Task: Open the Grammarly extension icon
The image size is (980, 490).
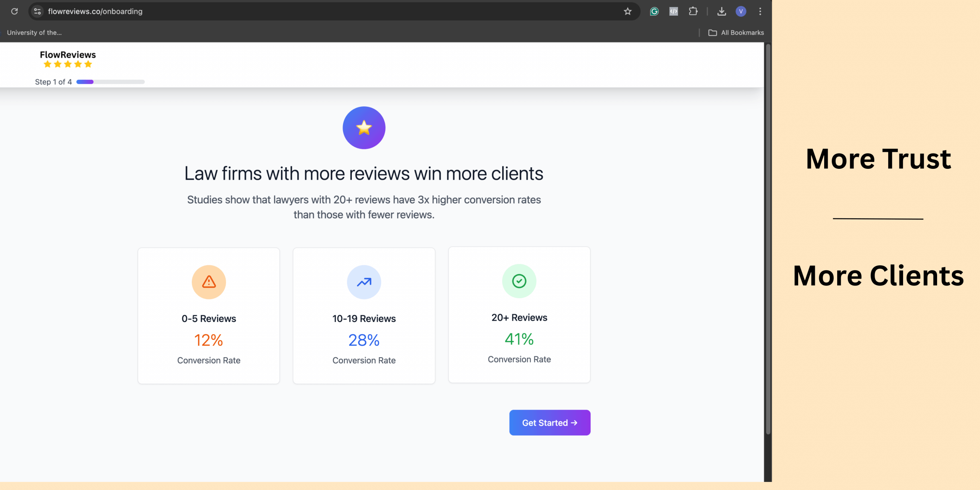Action: [x=654, y=11]
